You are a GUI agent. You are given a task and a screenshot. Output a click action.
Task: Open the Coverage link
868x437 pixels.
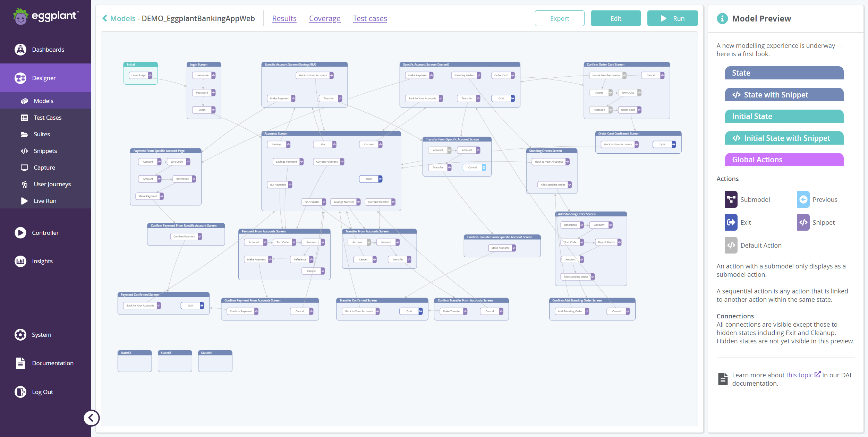[325, 18]
